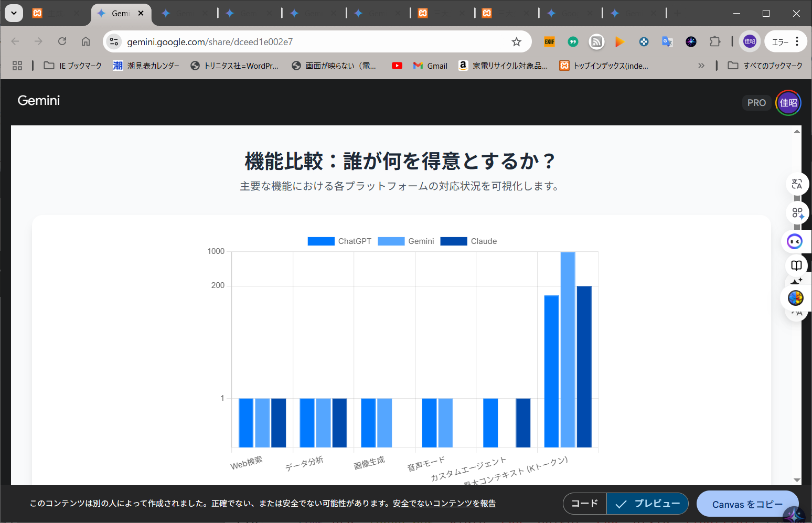Click the floating open-book reader icon

[796, 265]
